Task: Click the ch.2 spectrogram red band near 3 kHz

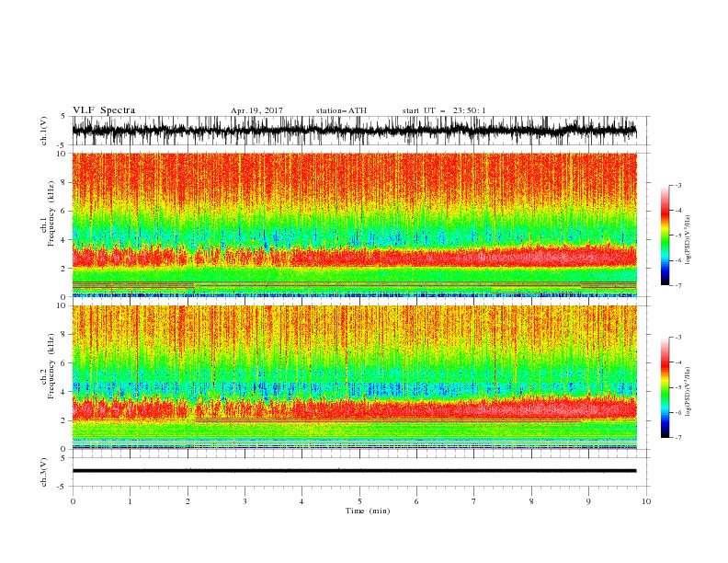Action: (354, 408)
